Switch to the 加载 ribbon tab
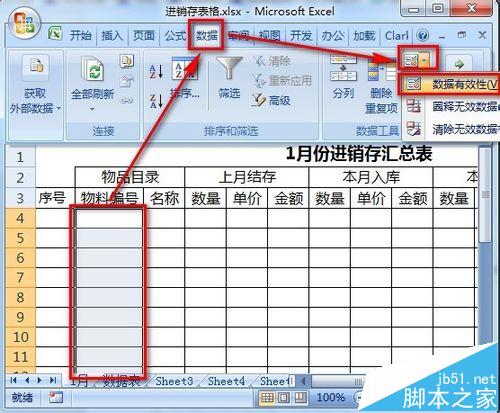 tap(364, 35)
